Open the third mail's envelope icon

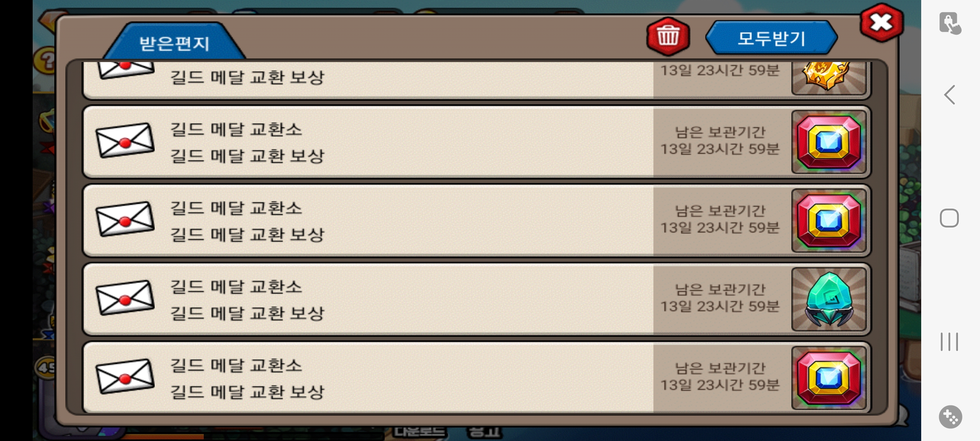click(125, 219)
